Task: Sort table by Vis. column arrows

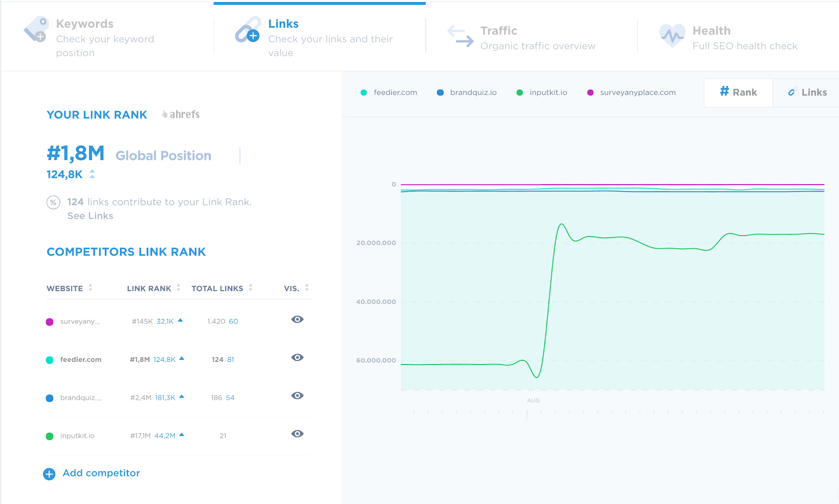Action: click(x=307, y=287)
